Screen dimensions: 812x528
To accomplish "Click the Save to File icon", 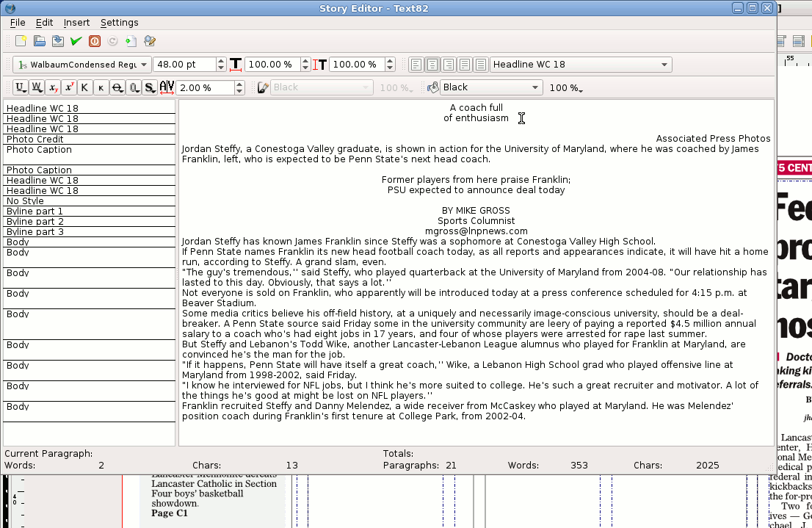I will coord(57,41).
